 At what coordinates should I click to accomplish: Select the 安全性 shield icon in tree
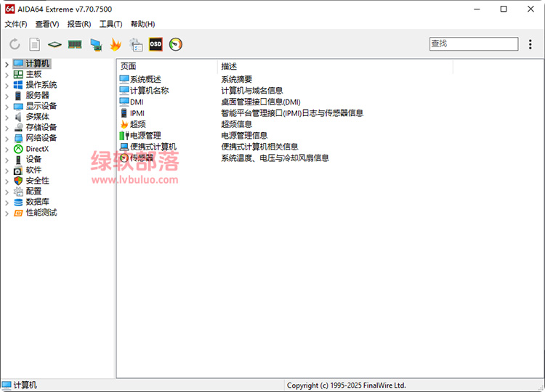coord(18,181)
